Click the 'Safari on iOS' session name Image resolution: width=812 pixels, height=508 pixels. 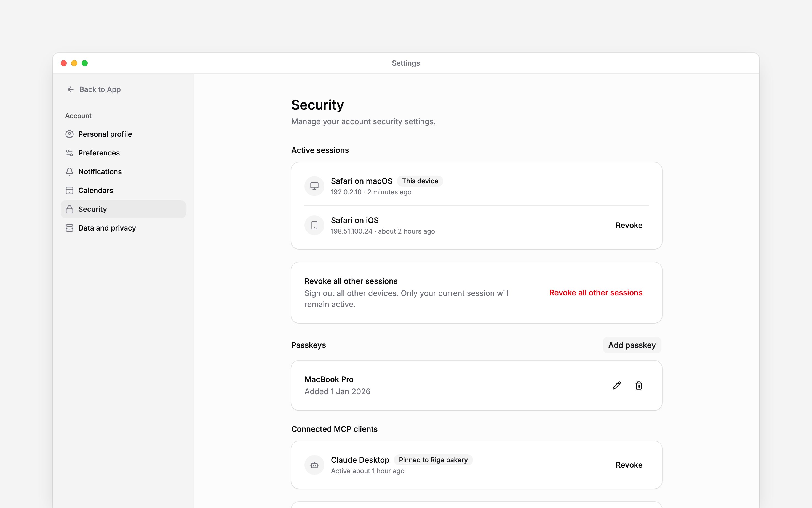pos(355,220)
